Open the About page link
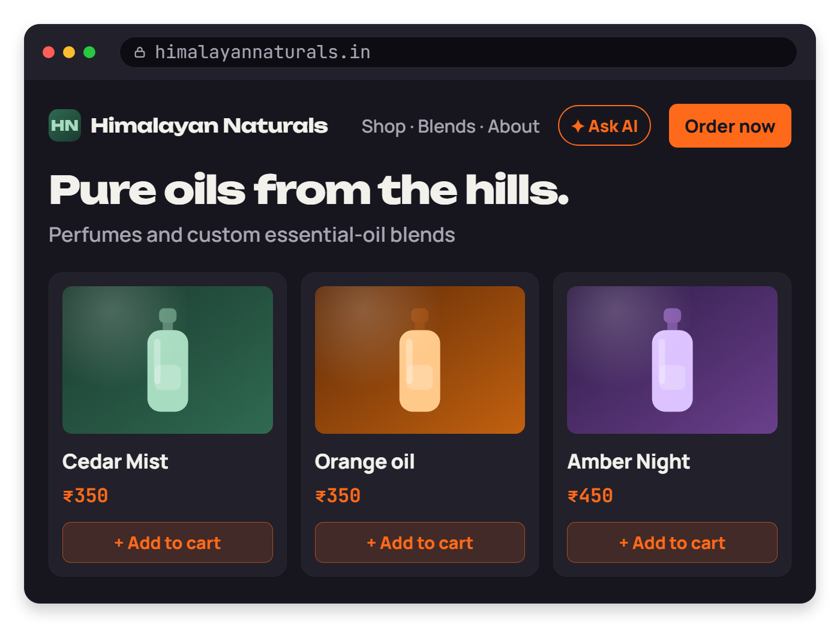 point(514,127)
